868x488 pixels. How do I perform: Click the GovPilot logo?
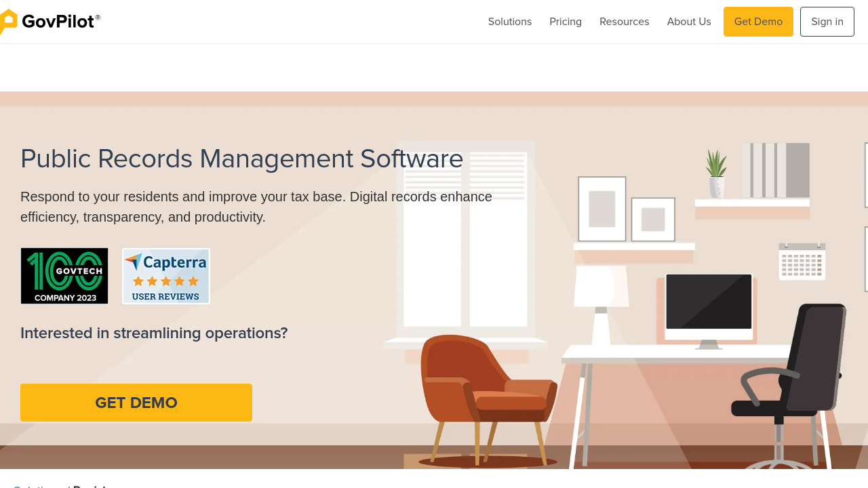click(51, 22)
